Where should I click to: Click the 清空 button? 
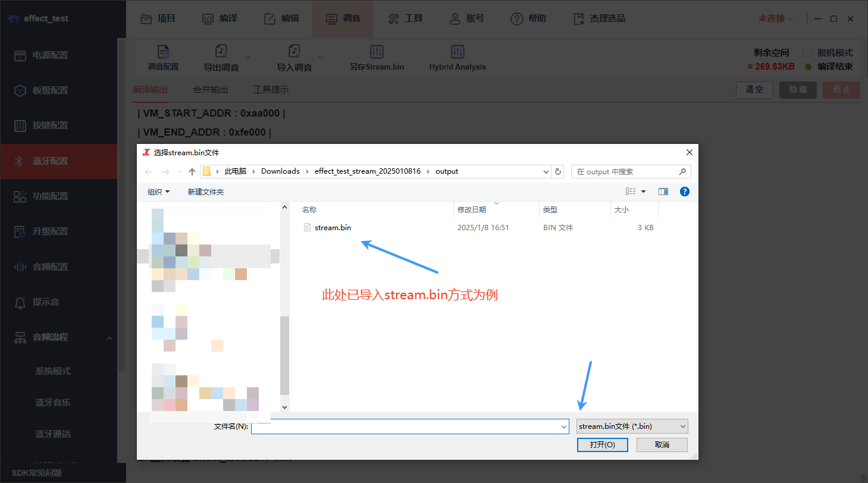[754, 90]
